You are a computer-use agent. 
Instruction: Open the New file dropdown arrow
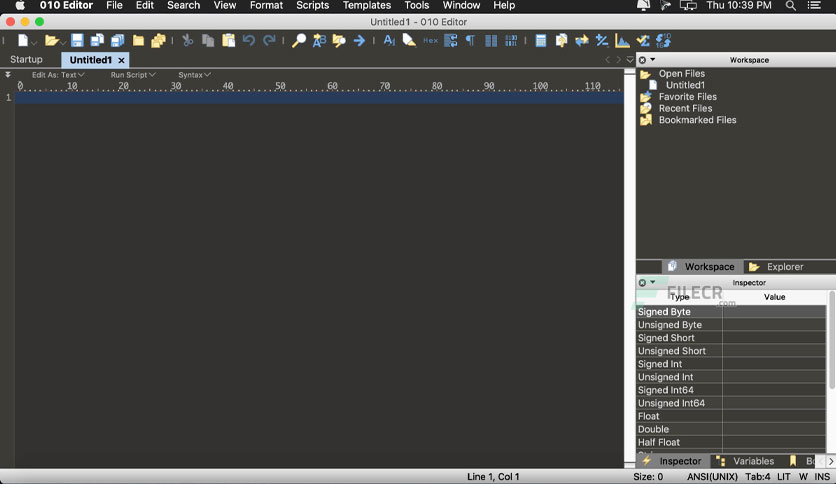coord(34,43)
